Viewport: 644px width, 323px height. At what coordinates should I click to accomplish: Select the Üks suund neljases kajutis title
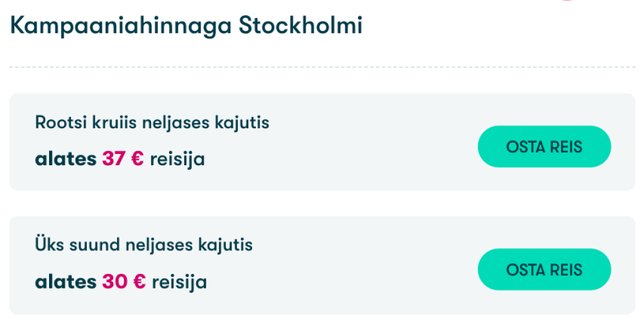tap(144, 244)
